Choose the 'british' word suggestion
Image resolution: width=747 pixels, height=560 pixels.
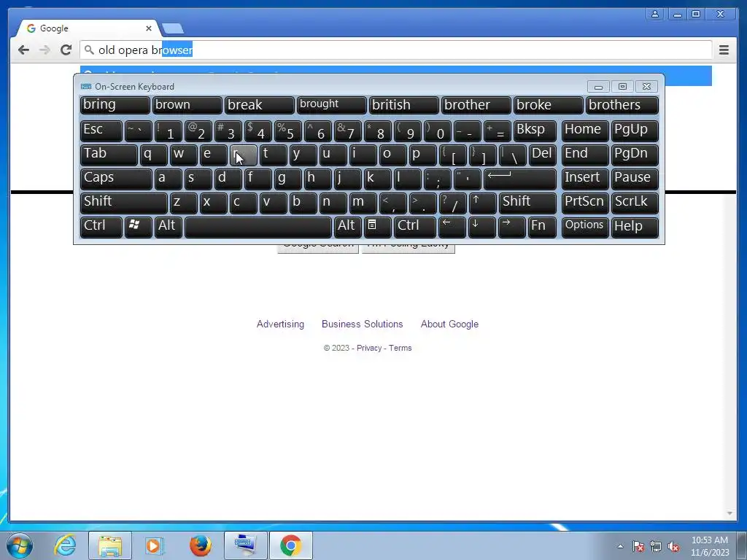(404, 105)
